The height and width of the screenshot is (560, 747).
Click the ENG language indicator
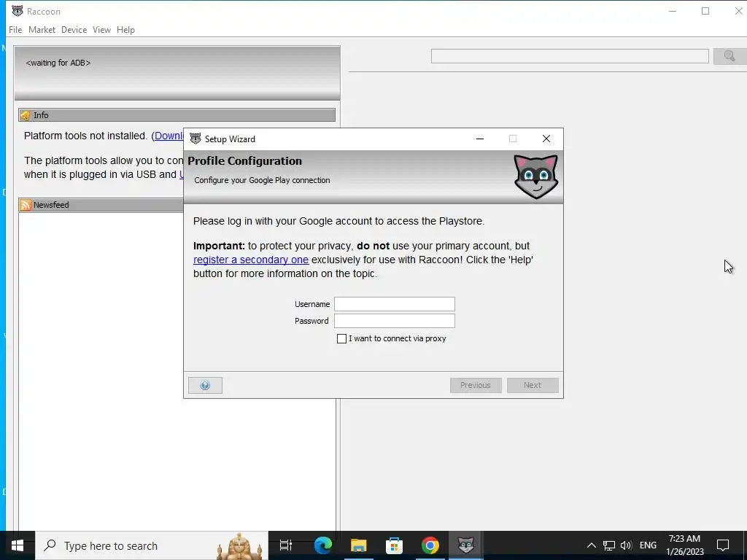(x=648, y=545)
